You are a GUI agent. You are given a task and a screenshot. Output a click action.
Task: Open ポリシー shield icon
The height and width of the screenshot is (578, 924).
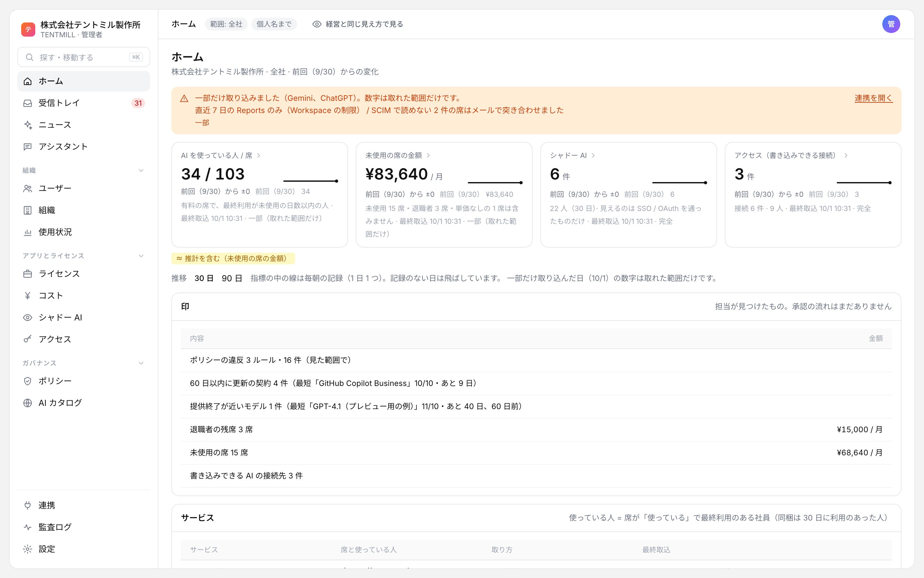pyautogui.click(x=28, y=381)
